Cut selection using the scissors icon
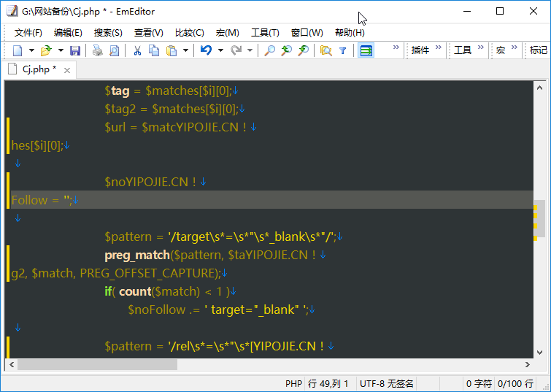Screen dimensions: 551x392 pyautogui.click(x=136, y=50)
